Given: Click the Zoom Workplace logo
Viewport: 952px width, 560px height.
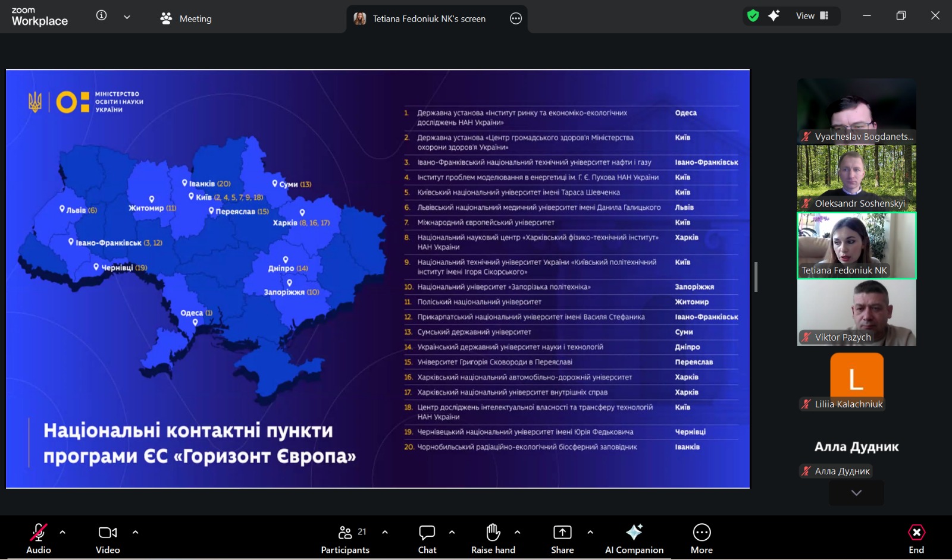Looking at the screenshot, I should point(39,17).
